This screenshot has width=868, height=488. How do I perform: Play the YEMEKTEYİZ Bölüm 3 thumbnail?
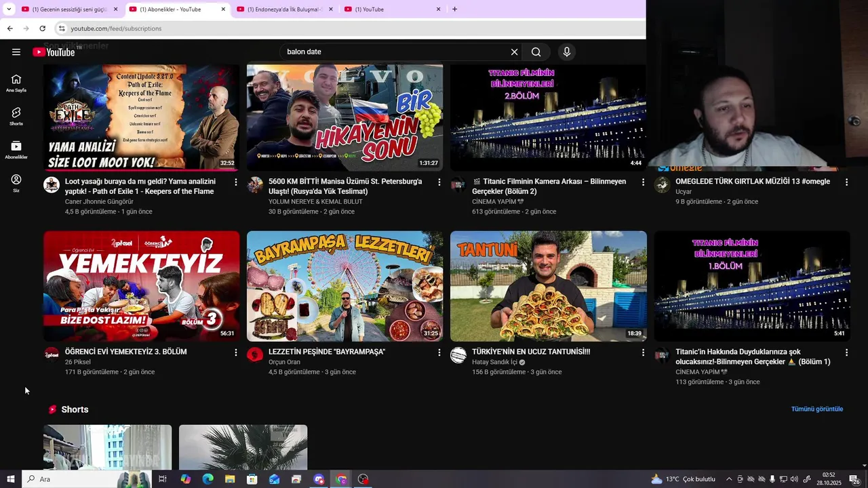[x=142, y=286]
